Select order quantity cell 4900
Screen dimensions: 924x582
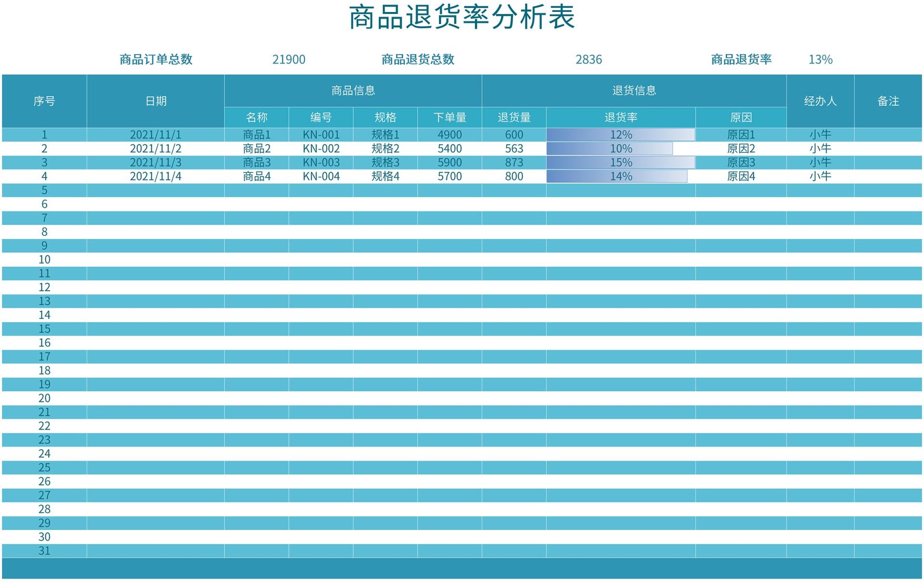point(450,135)
